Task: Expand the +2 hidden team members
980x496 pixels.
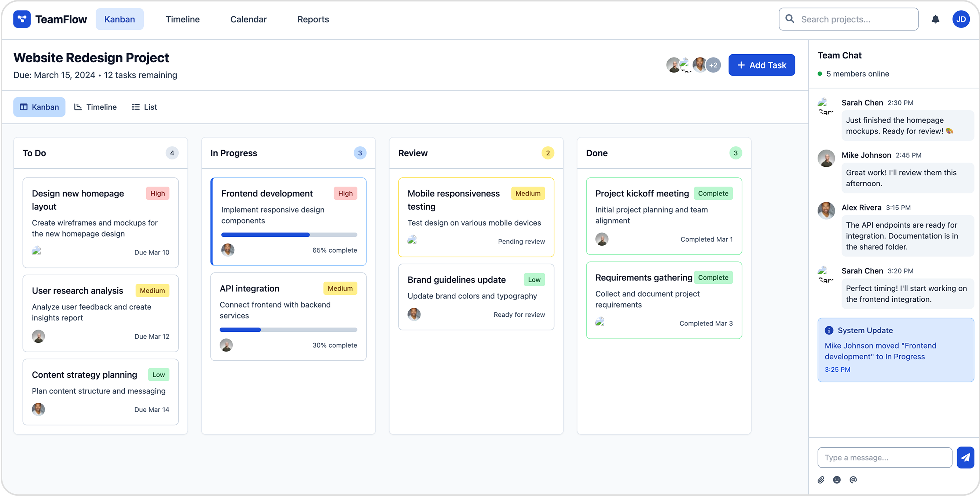Action: (x=713, y=65)
